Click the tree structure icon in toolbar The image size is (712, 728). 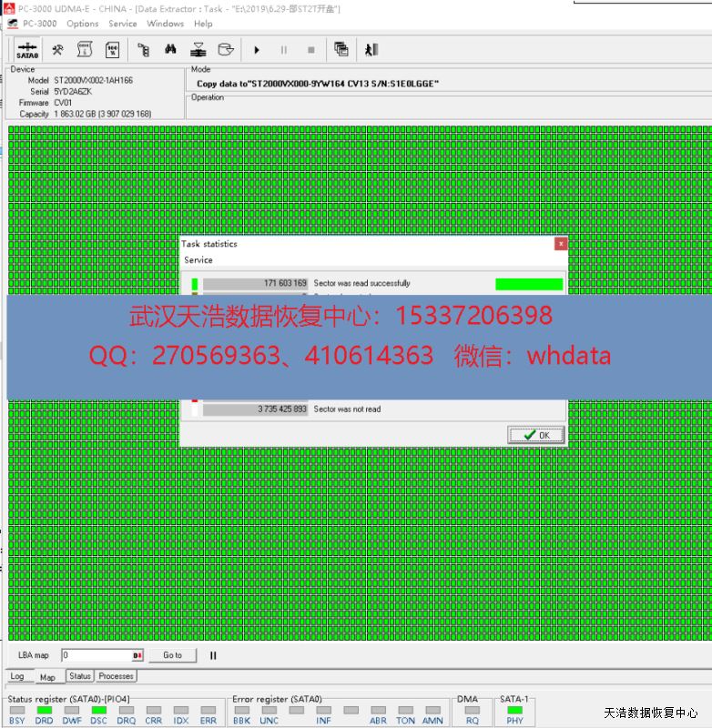[x=143, y=49]
